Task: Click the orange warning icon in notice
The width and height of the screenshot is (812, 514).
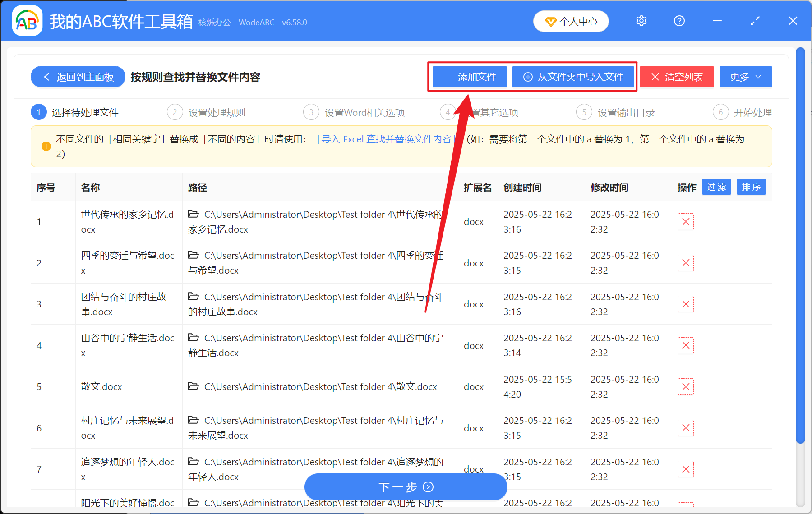Action: [46, 146]
